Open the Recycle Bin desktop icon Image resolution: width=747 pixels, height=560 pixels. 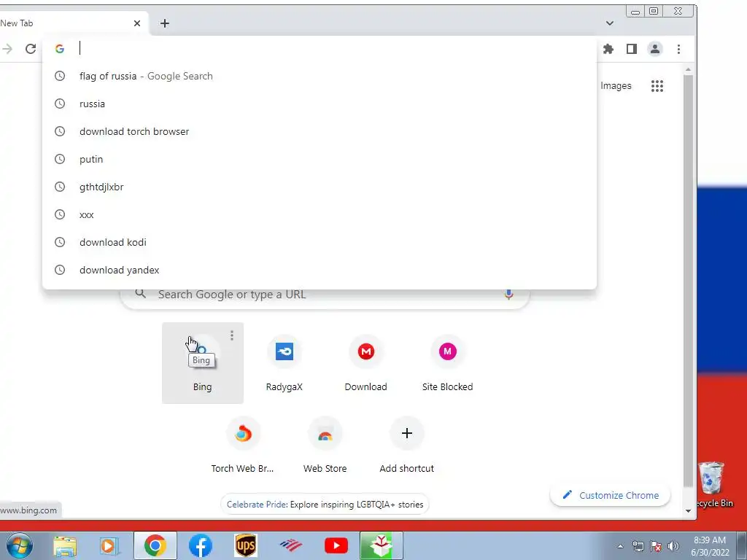click(713, 484)
